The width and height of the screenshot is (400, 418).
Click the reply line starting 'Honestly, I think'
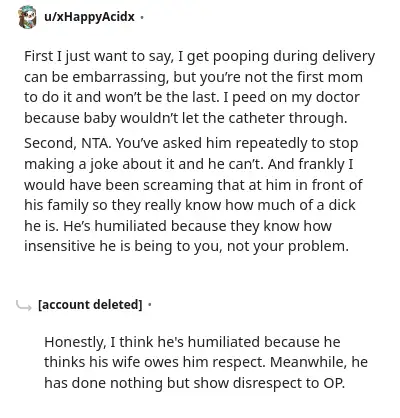tap(192, 342)
